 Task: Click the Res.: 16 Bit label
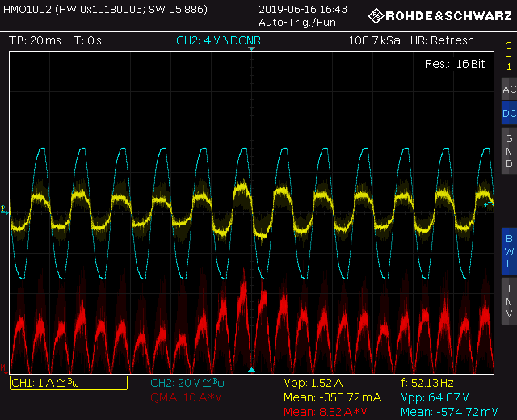[x=455, y=64]
